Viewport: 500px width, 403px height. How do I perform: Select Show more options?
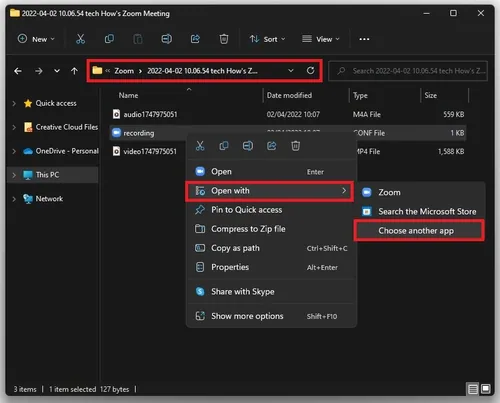pyautogui.click(x=271, y=316)
